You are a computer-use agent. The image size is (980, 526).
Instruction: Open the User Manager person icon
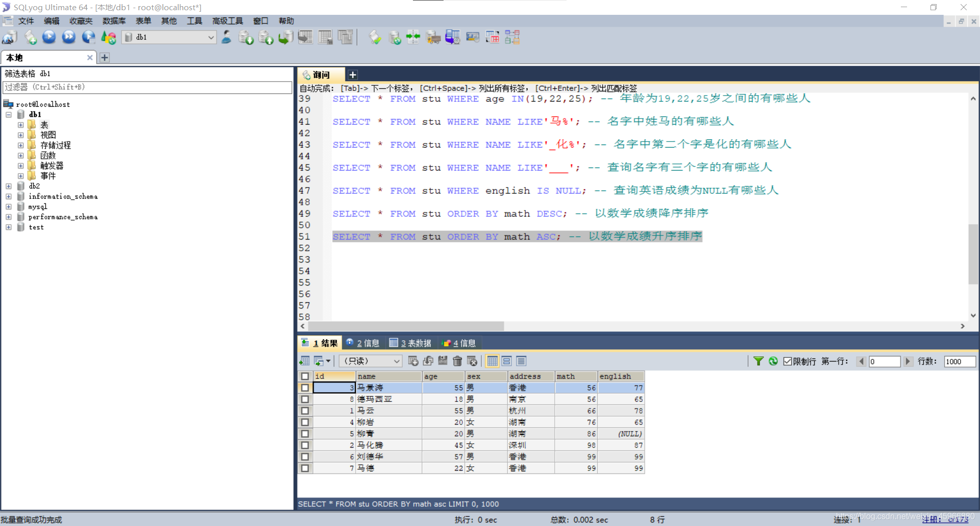(227, 37)
